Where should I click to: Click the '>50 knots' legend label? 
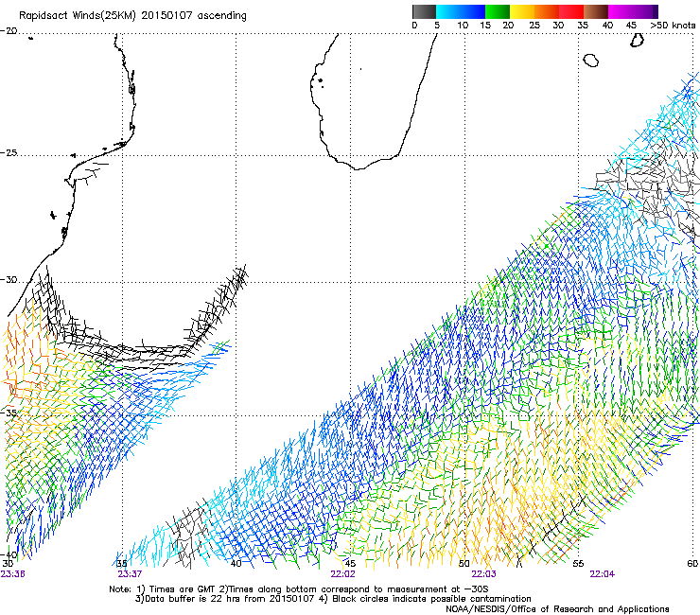pyautogui.click(x=673, y=26)
